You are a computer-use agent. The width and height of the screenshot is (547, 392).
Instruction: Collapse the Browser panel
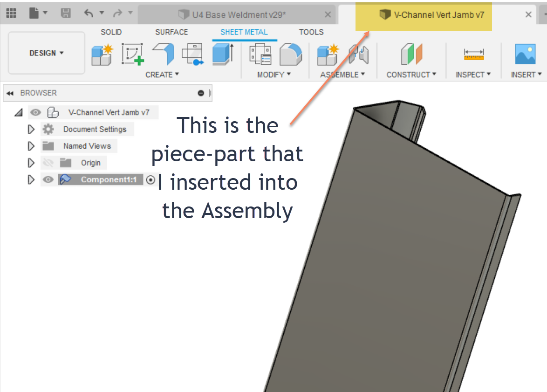point(10,93)
